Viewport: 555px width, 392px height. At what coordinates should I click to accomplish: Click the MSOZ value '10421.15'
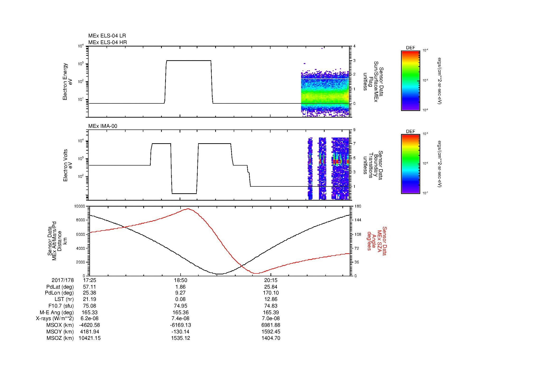(x=90, y=338)
